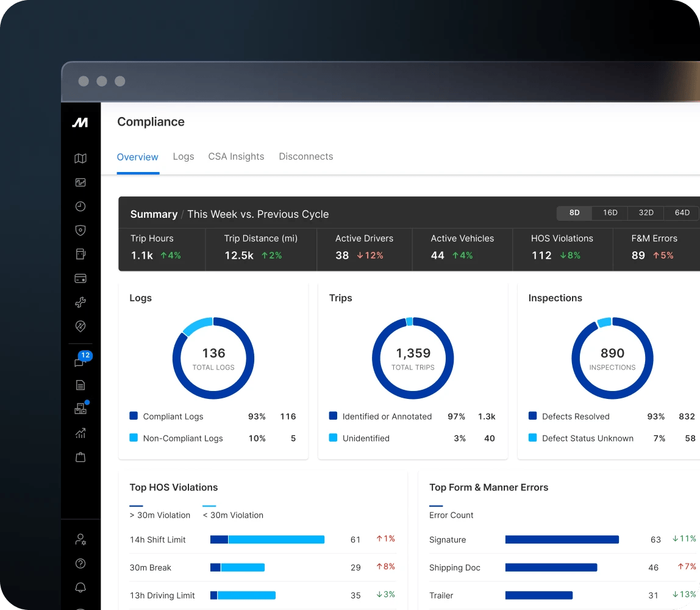This screenshot has width=700, height=610.
Task: Click the 'Compliance' page title
Action: click(x=151, y=122)
